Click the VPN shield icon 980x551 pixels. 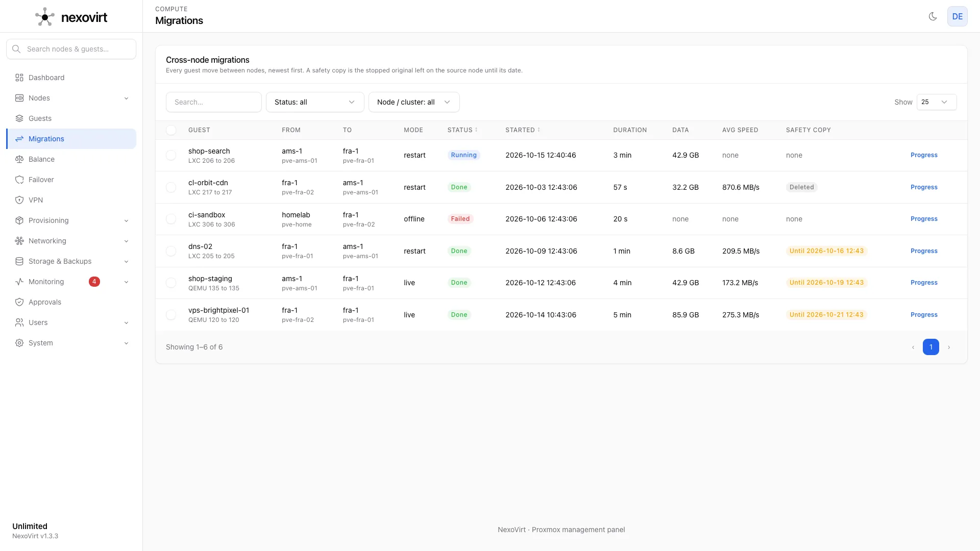click(x=19, y=200)
